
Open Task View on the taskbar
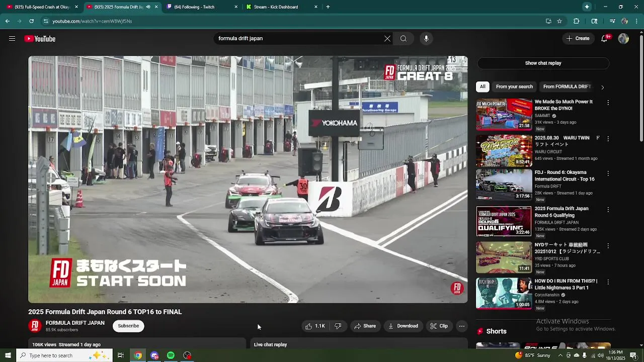click(120, 355)
